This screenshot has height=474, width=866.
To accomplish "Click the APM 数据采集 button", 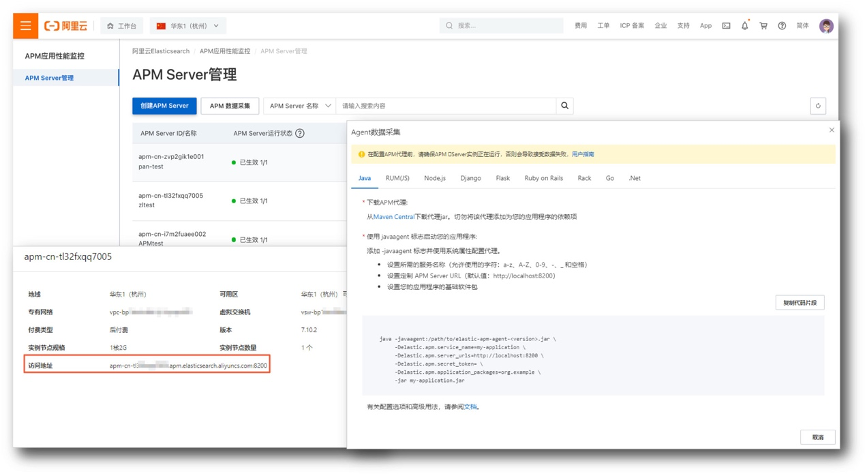I will [x=230, y=106].
